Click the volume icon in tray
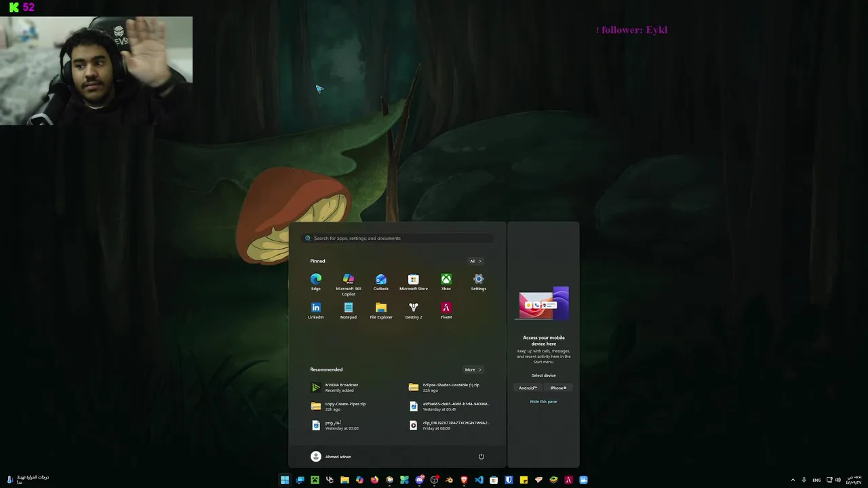This screenshot has width=868, height=488. (837, 480)
